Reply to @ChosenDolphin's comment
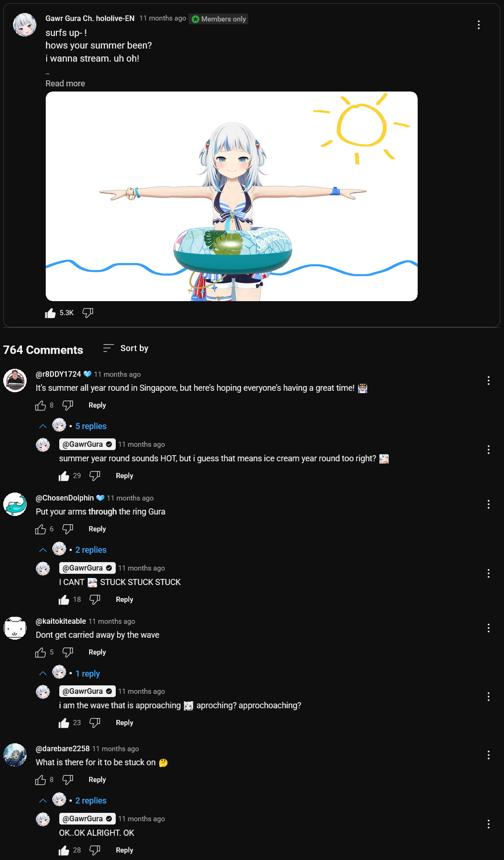 pyautogui.click(x=97, y=529)
